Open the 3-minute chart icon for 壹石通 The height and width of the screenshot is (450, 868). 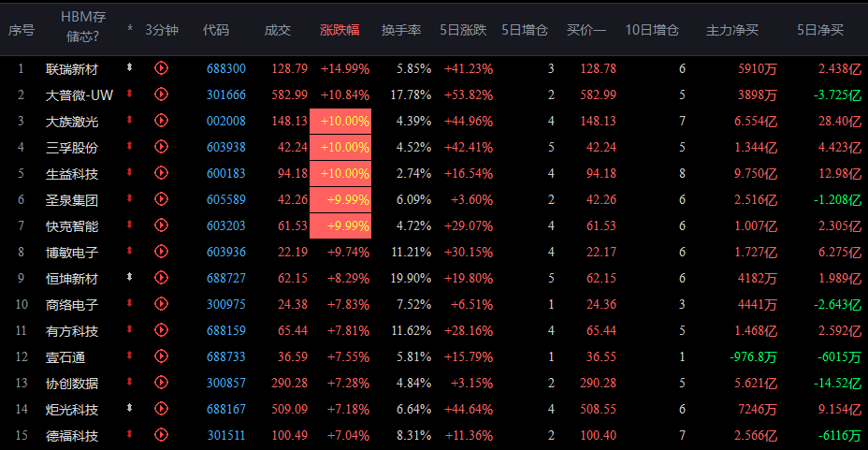click(x=161, y=356)
